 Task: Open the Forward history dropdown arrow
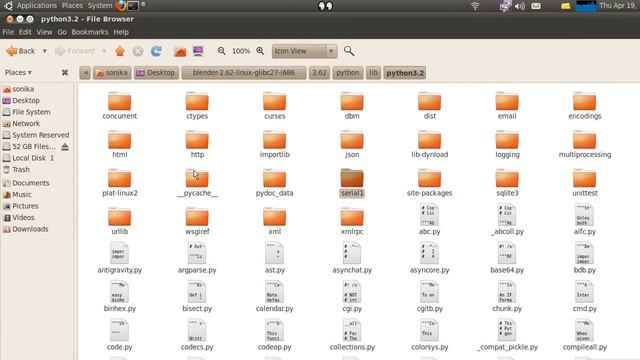pyautogui.click(x=104, y=51)
